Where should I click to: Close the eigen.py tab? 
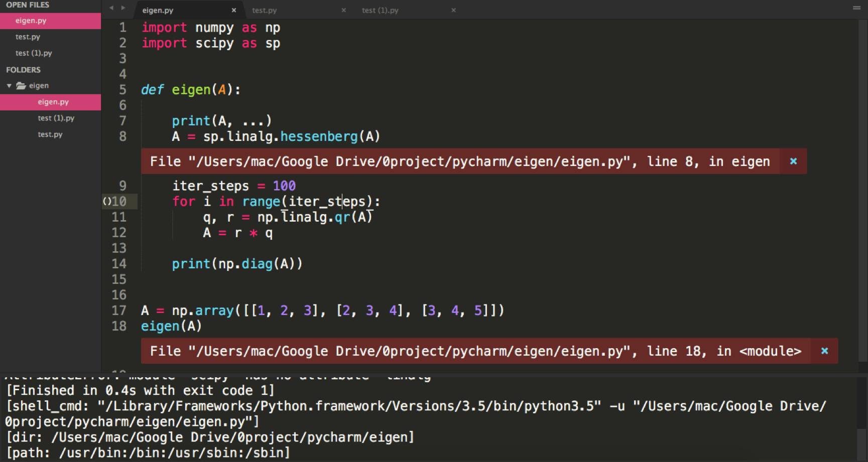tap(233, 10)
